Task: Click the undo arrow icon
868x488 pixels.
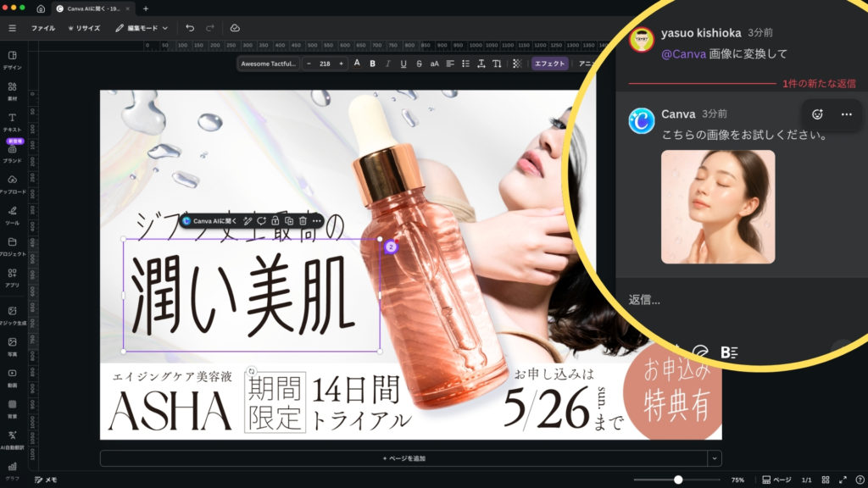Action: (190, 28)
